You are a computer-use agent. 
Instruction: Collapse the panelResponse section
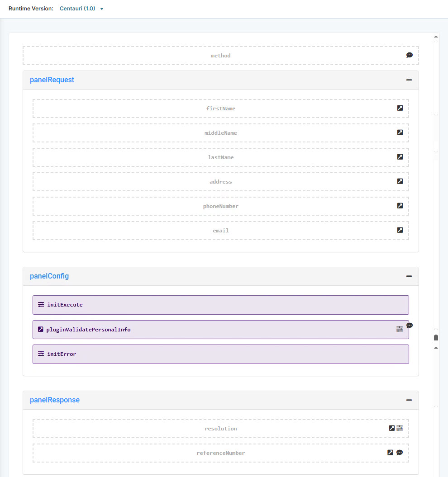click(409, 400)
